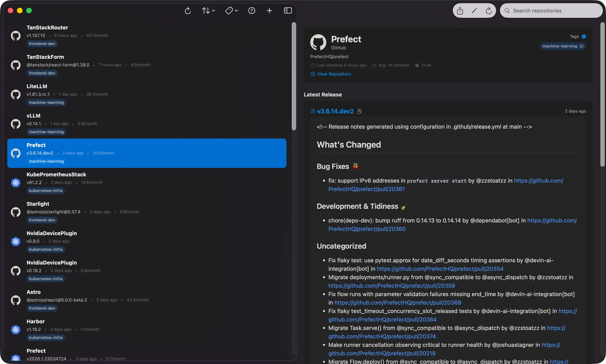
Task: Refresh the repository list
Action: [x=188, y=10]
